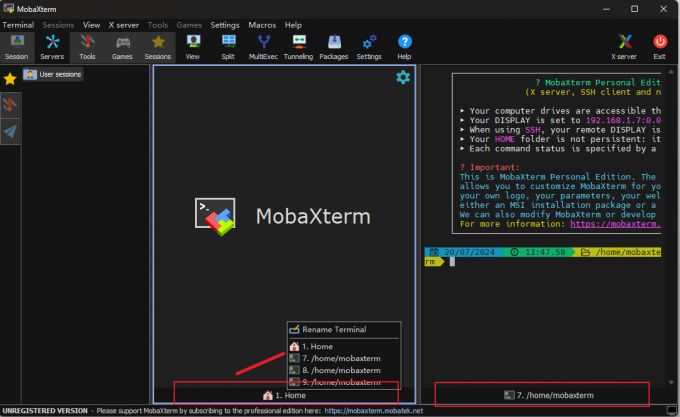680x417 pixels.
Task: Click the MobaXterm logo in center pane
Action: tap(215, 217)
